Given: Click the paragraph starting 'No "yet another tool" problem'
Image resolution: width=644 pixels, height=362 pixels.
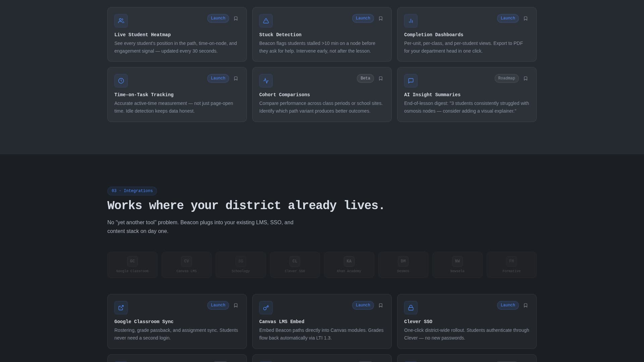Looking at the screenshot, I should 200,227.
